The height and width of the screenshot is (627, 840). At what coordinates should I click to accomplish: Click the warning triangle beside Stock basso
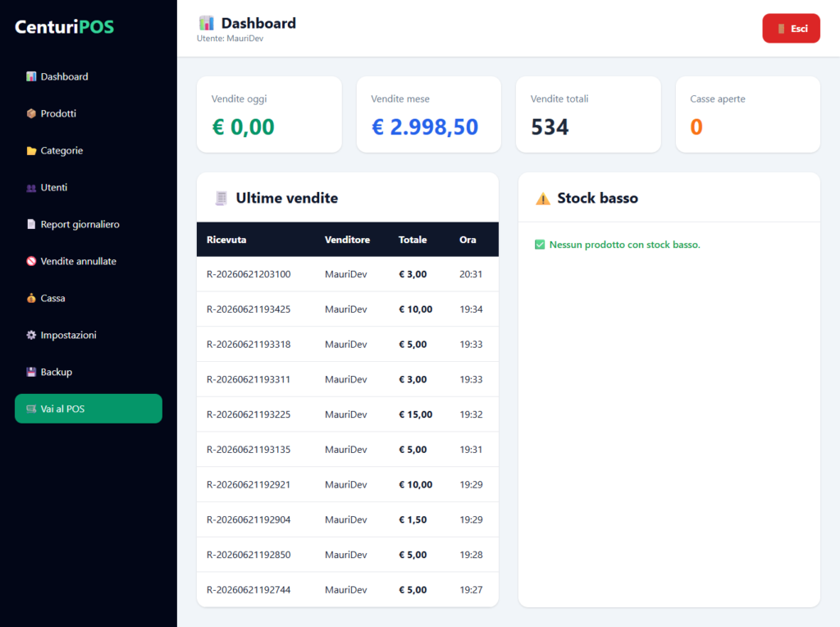pos(543,199)
